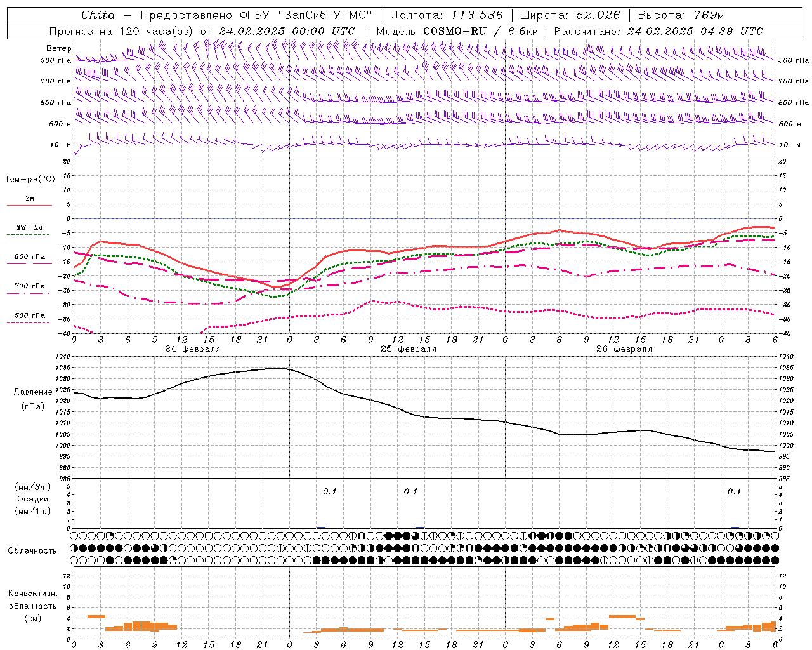The width and height of the screenshot is (812, 650).
Task: Click the "700 гПа" temperature legend label
Action: [30, 286]
